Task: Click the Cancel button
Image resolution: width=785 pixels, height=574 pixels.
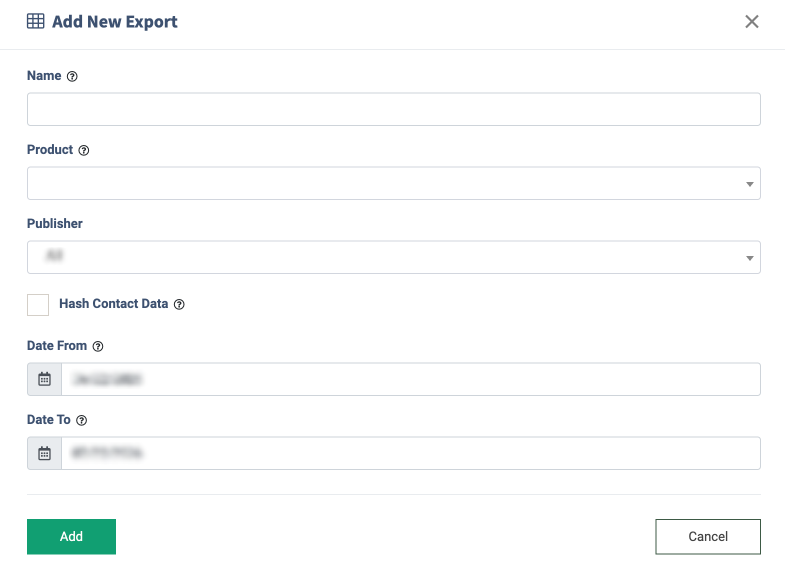Action: click(708, 536)
